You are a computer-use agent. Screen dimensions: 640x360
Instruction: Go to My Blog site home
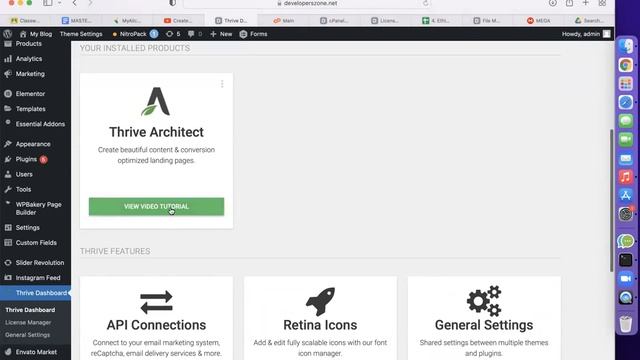click(x=36, y=34)
